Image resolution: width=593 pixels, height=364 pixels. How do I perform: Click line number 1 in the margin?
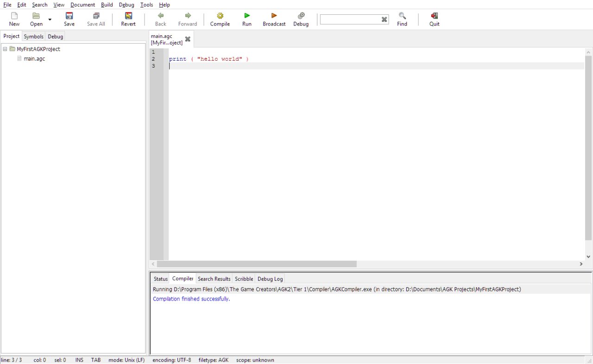coord(153,52)
